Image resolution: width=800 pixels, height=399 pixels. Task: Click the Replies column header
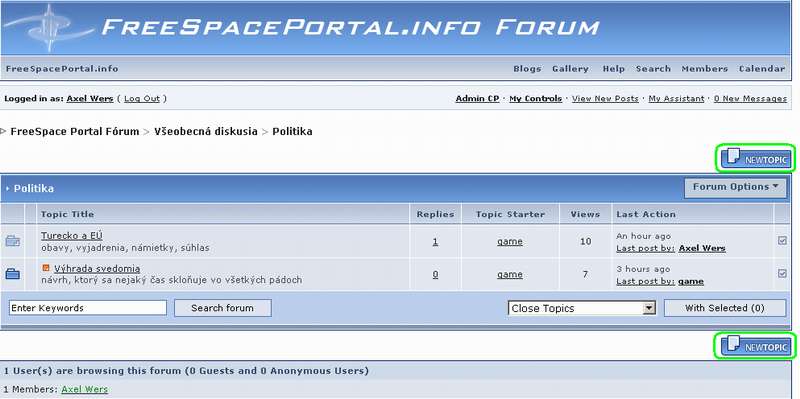pyautogui.click(x=435, y=214)
